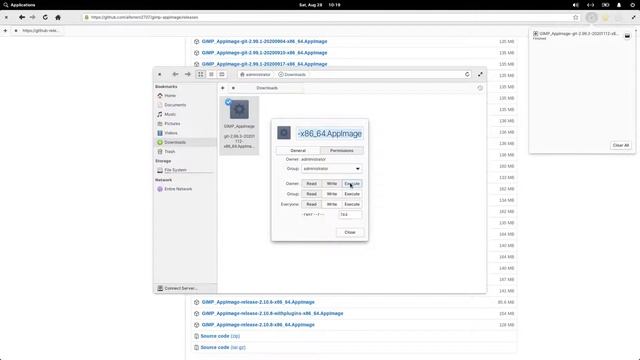Switch Files to grid icon view
Image resolution: width=640 pixels, height=360 pixels.
pyautogui.click(x=200, y=74)
